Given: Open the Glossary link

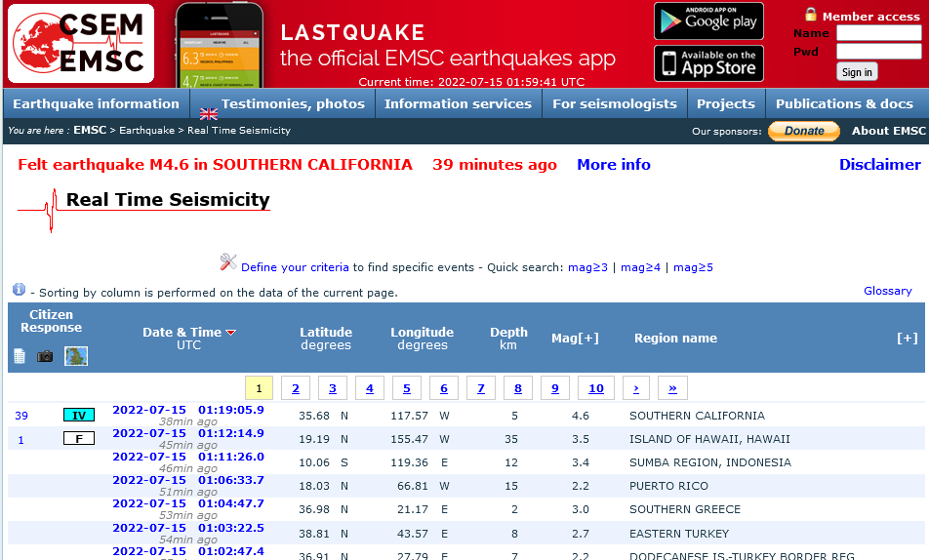Looking at the screenshot, I should (x=888, y=291).
